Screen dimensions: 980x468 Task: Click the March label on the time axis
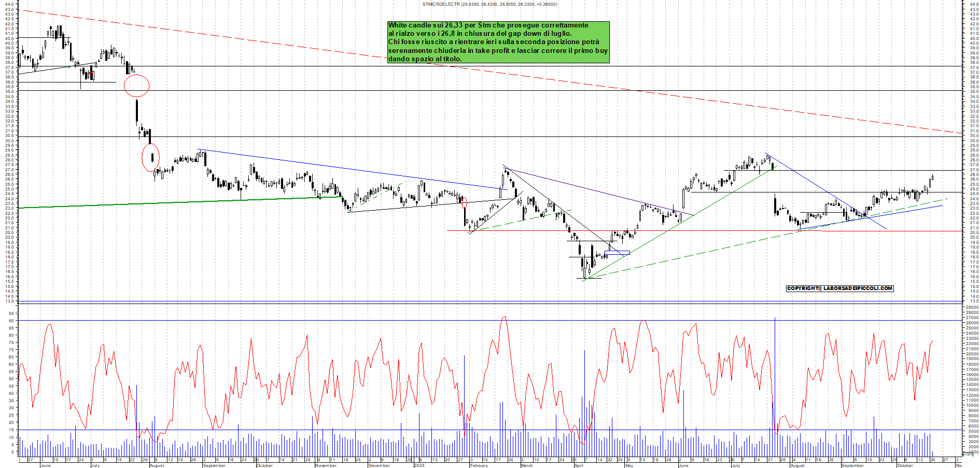[527, 465]
